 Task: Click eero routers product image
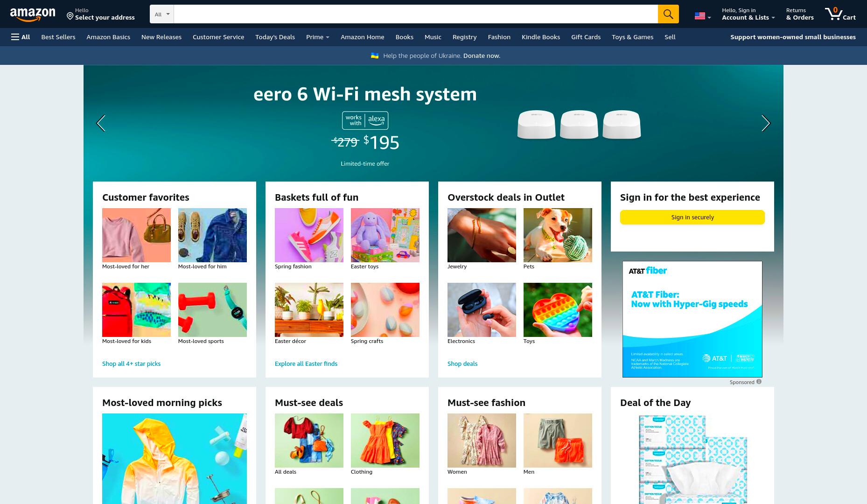[579, 124]
